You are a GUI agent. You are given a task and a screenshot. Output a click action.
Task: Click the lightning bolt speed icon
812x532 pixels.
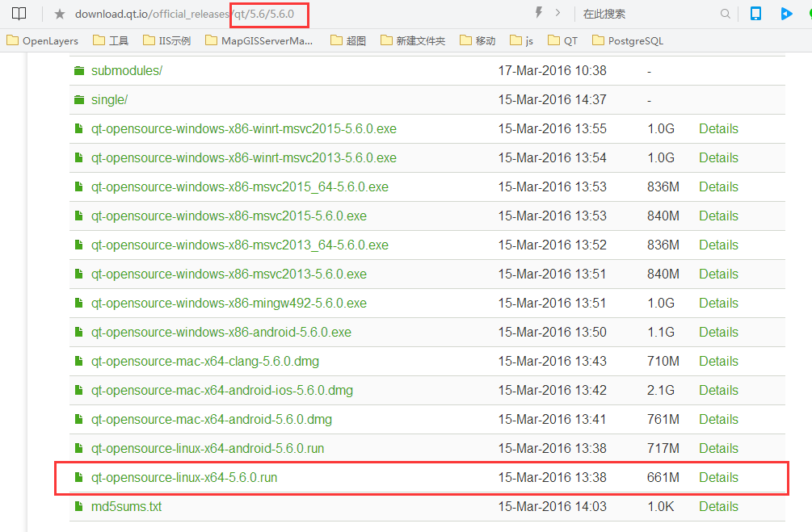click(x=539, y=12)
